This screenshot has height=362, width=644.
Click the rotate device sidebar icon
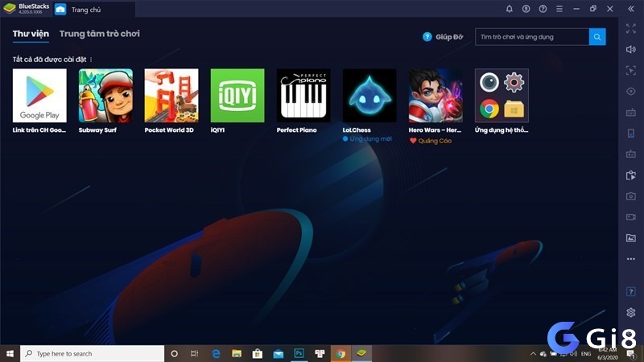(631, 134)
